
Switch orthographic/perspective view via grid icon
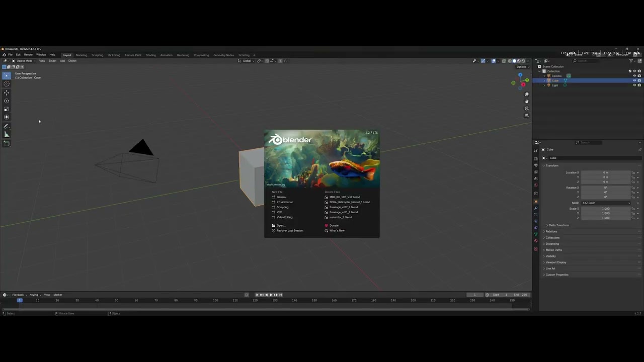pyautogui.click(x=527, y=116)
